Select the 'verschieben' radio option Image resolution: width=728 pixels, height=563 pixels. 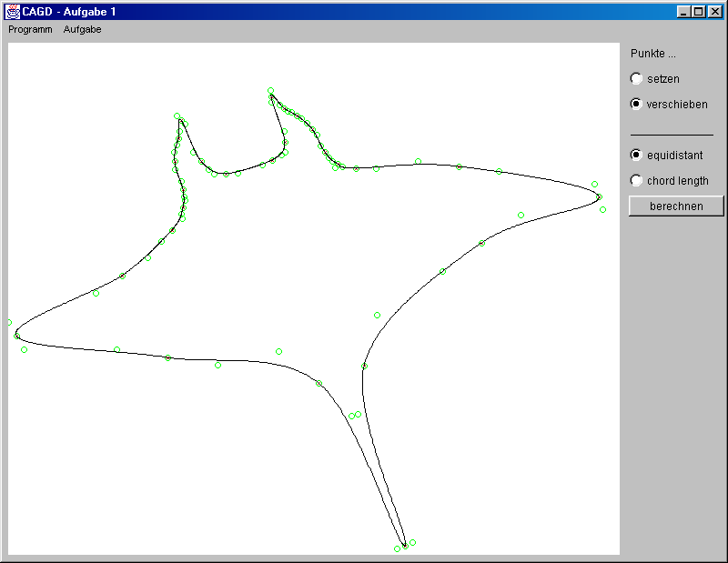click(x=636, y=105)
